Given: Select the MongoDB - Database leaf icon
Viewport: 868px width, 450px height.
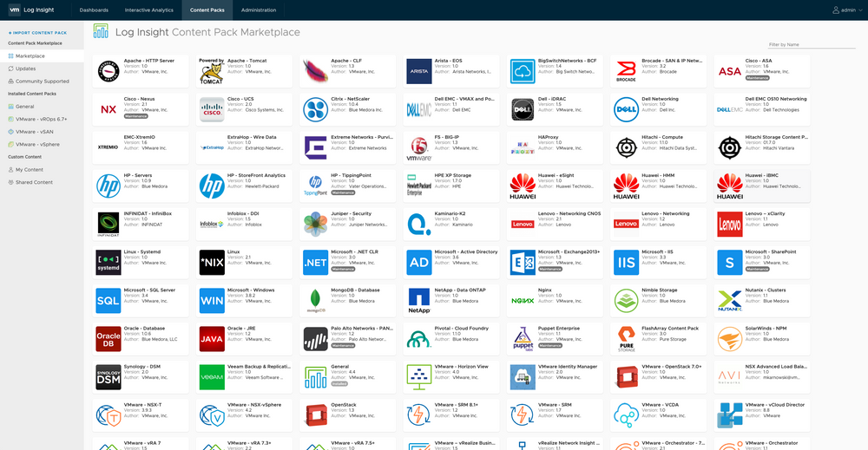Looking at the screenshot, I should pyautogui.click(x=315, y=300).
